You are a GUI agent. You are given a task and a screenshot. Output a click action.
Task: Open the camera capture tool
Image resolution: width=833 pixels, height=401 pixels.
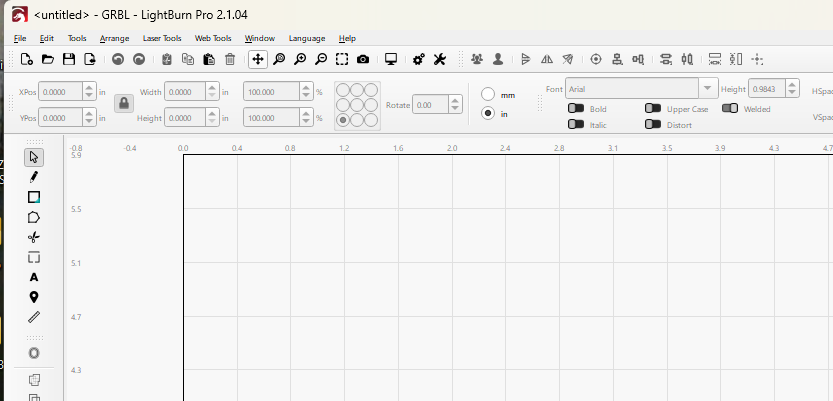pyautogui.click(x=363, y=59)
